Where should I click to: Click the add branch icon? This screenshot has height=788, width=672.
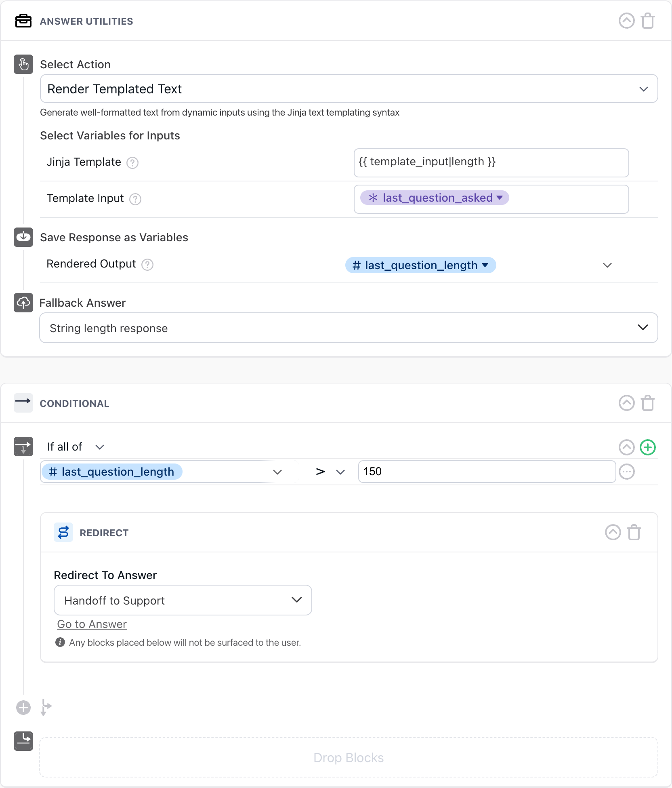tap(46, 708)
